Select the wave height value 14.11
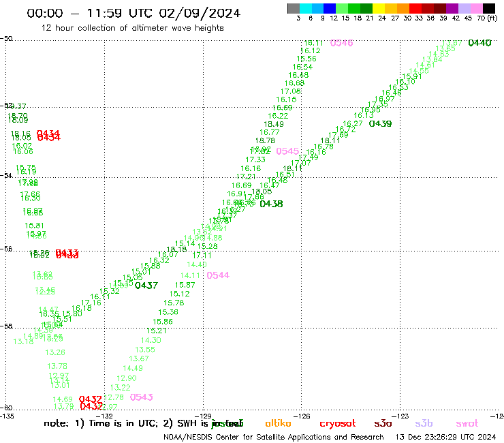The height and width of the screenshot is (443, 504). click(x=190, y=276)
